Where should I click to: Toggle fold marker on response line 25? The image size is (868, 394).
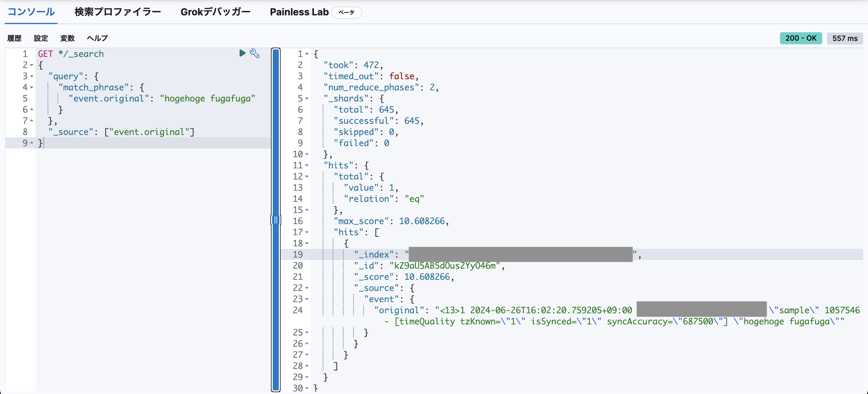coord(307,332)
